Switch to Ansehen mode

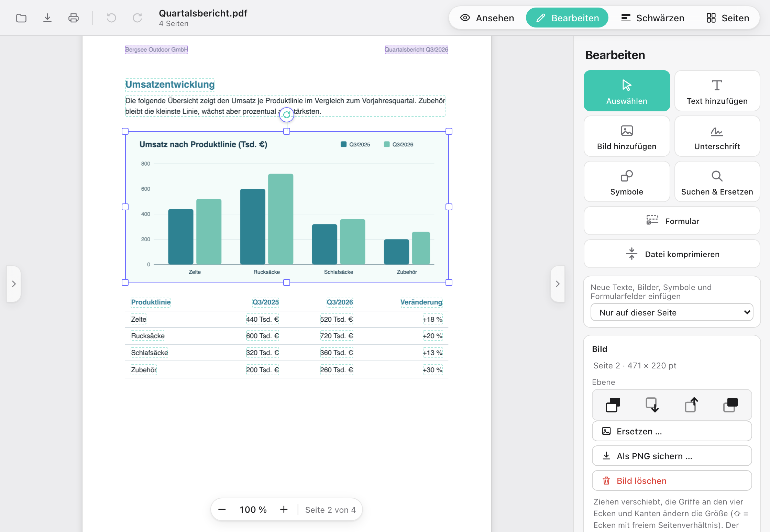coord(487,18)
